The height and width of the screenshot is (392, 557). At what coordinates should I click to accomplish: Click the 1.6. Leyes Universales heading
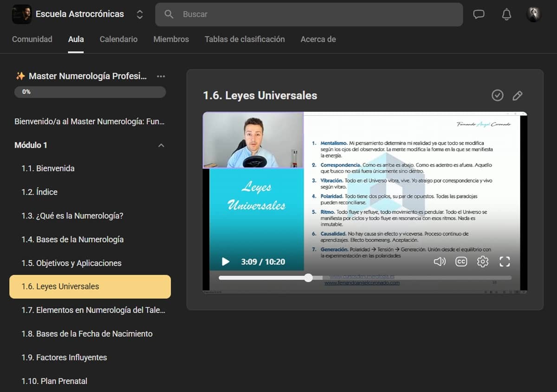[260, 96]
